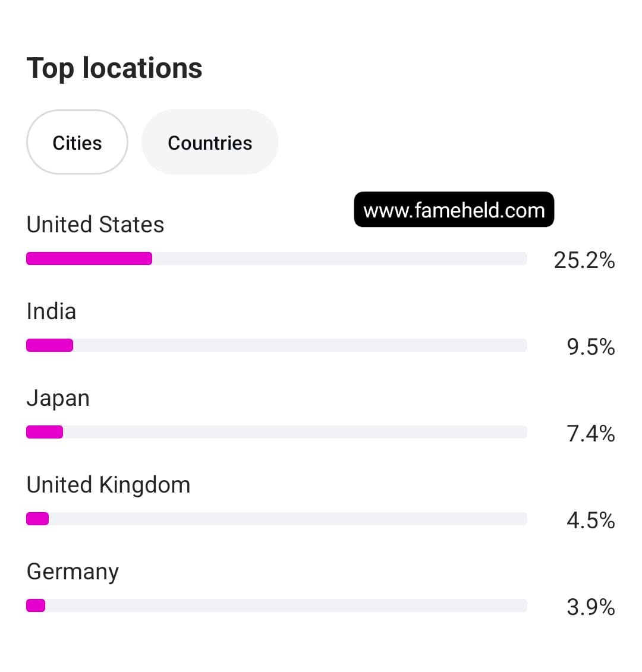Click the Germany percentage bar

[x=276, y=605]
